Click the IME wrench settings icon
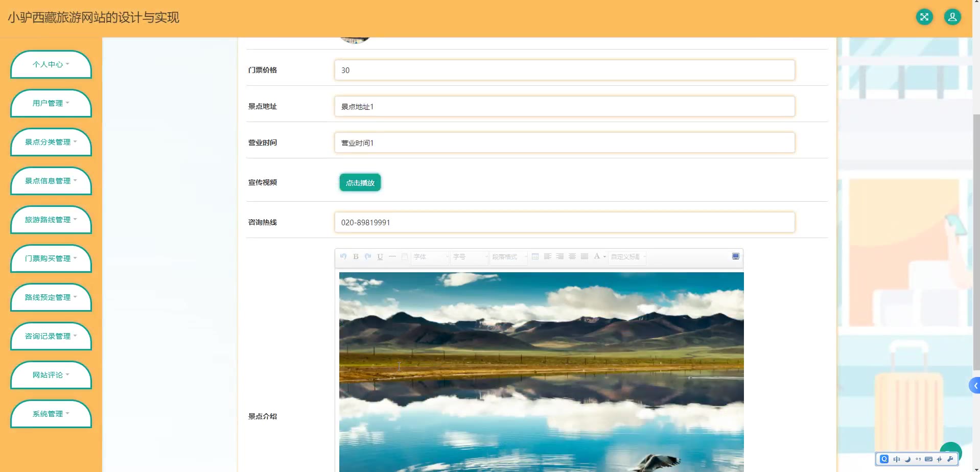 [x=950, y=459]
